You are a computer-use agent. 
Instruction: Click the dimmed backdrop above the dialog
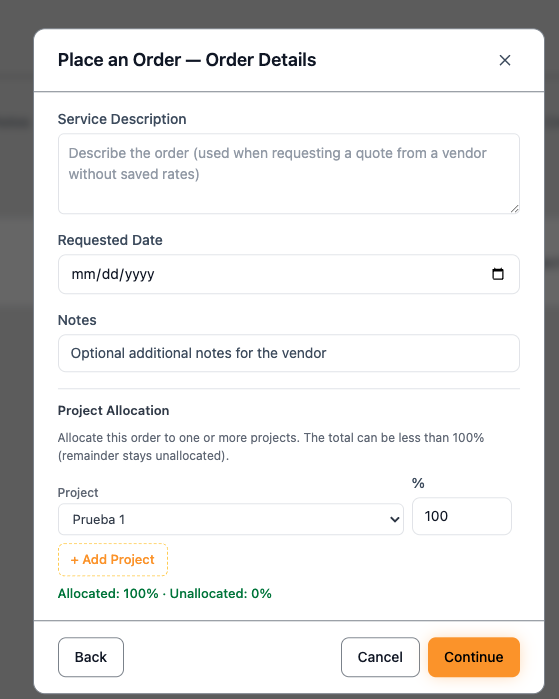280,13
